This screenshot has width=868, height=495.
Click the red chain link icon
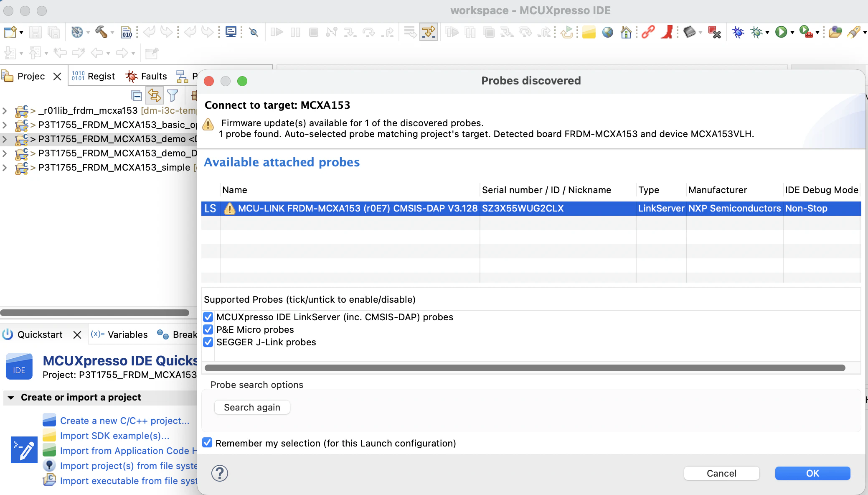pyautogui.click(x=648, y=32)
